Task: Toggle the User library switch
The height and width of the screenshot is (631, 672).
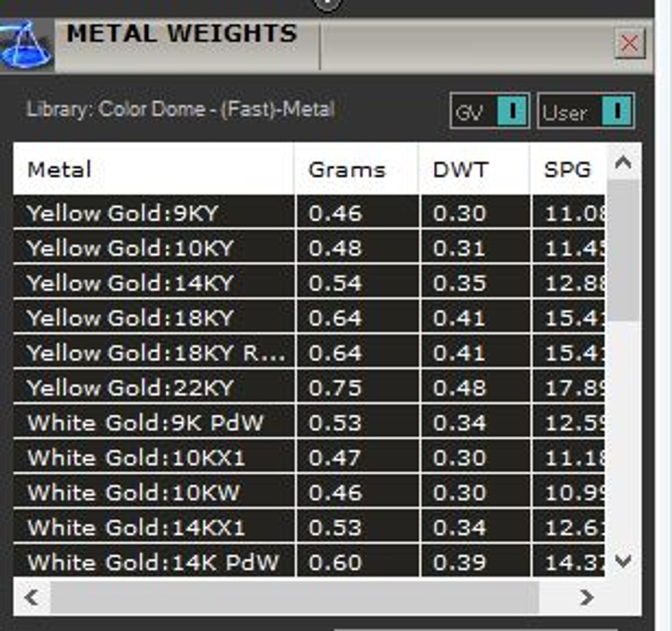Action: coord(586,110)
